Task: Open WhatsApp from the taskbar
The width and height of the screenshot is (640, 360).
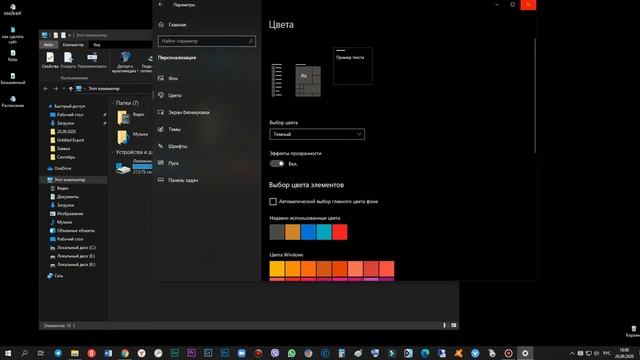Action: 291,353
